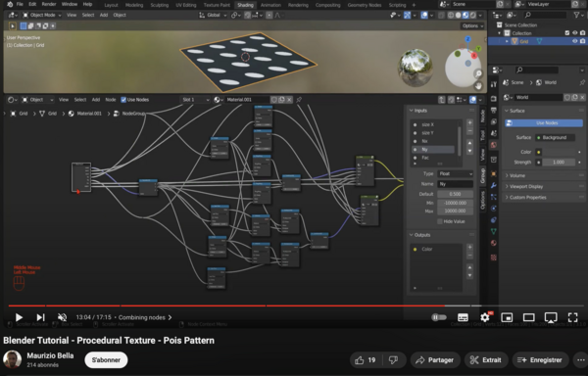The width and height of the screenshot is (588, 376).
Task: Open the Tool properties tab icon
Action: [494, 84]
